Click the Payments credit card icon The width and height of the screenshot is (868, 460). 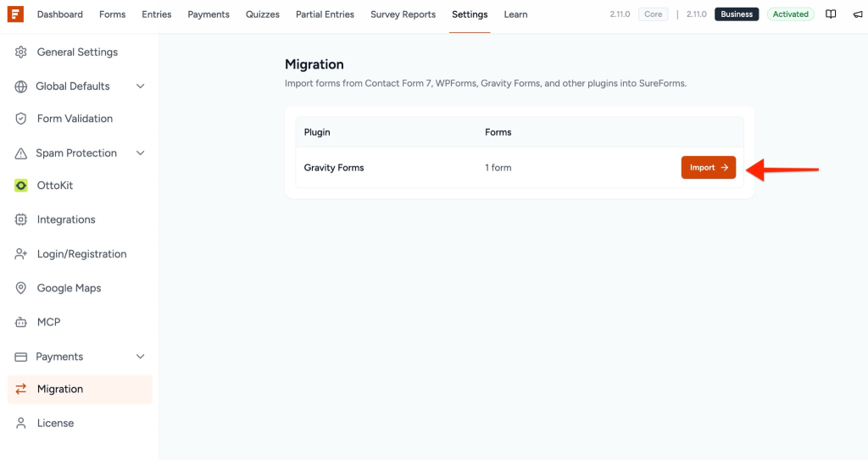[x=21, y=357]
